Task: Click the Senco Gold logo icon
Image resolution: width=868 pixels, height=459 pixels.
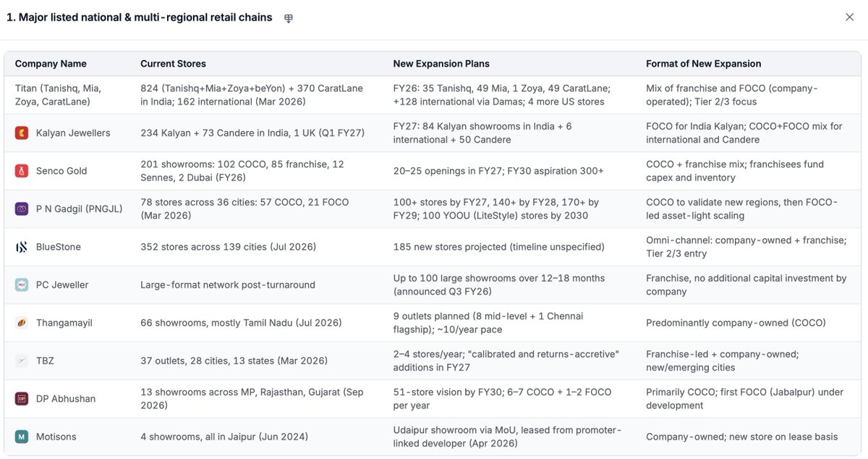Action: [22, 171]
